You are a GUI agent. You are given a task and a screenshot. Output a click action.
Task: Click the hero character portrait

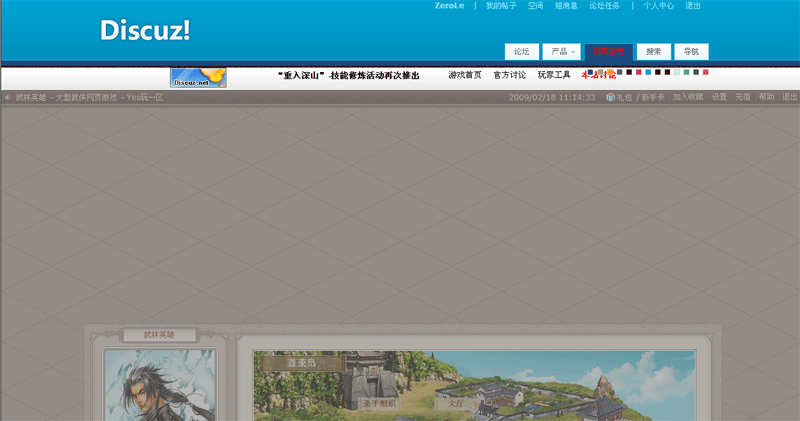tap(160, 385)
